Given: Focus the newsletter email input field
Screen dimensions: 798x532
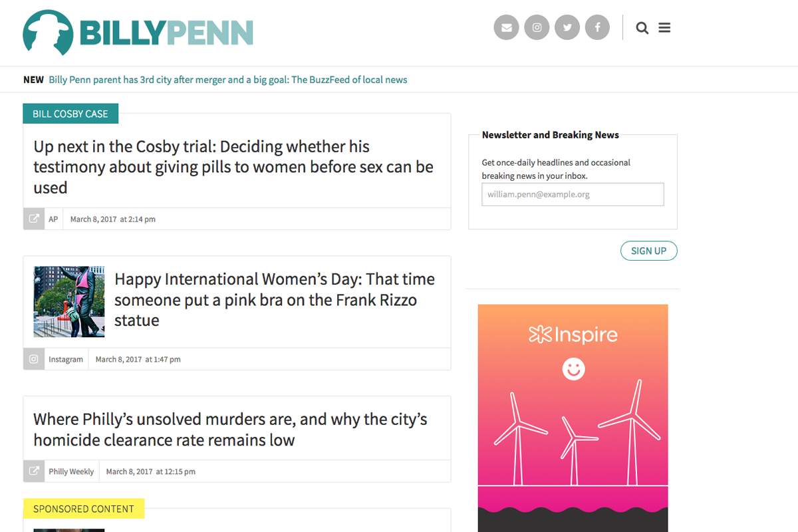Looking at the screenshot, I should coord(573,195).
